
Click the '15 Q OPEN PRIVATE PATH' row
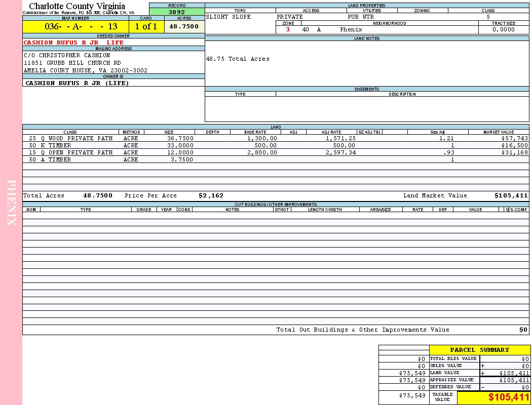[71, 152]
